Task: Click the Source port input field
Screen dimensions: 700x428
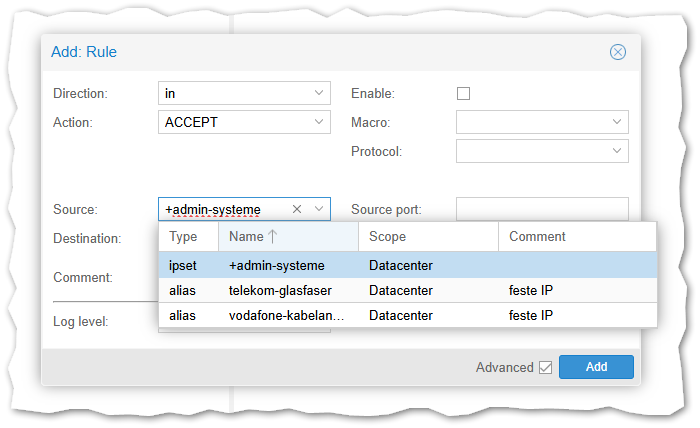Action: 542,209
